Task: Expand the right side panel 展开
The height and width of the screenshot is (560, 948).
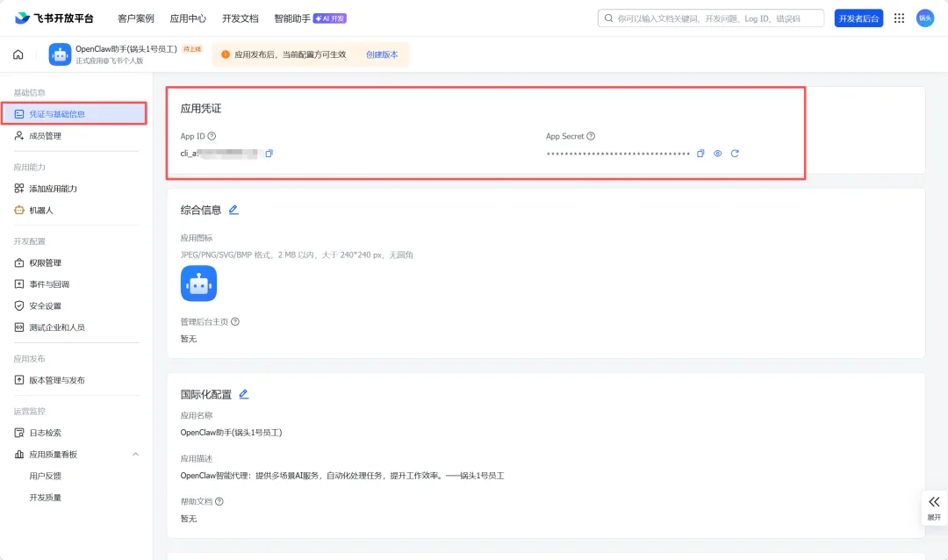Action: coord(934,508)
